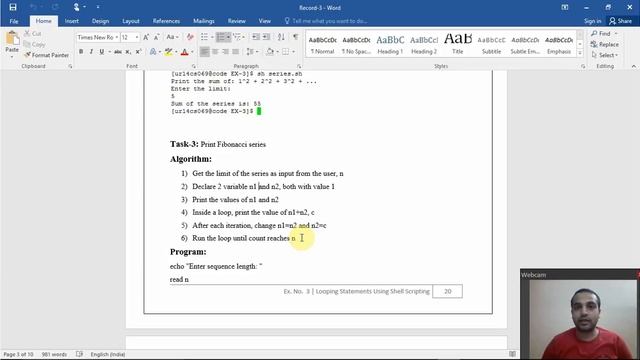The width and height of the screenshot is (640, 360).
Task: Save the document with the floppy icon
Action: (x=13, y=7)
